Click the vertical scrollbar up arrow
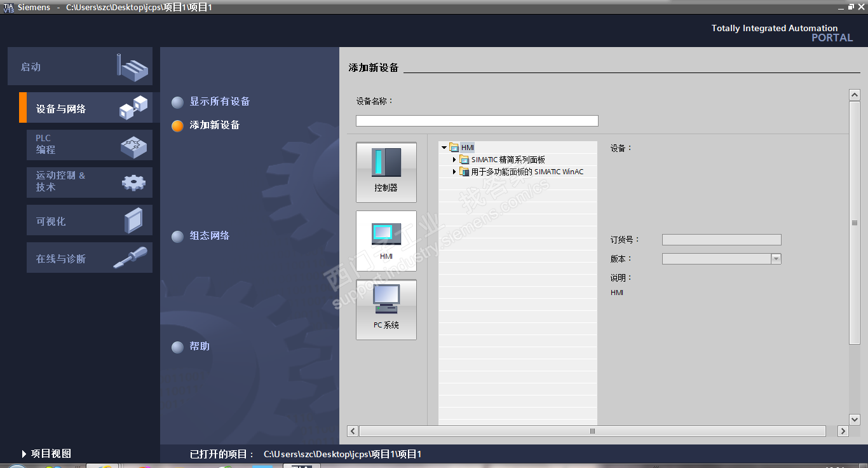Screen dimensions: 868x468 point(855,95)
